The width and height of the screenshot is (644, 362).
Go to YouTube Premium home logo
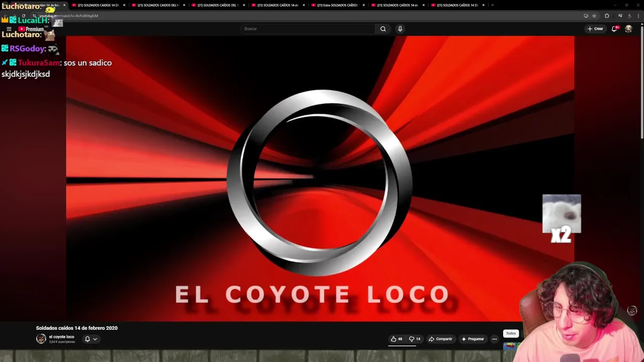[x=31, y=29]
